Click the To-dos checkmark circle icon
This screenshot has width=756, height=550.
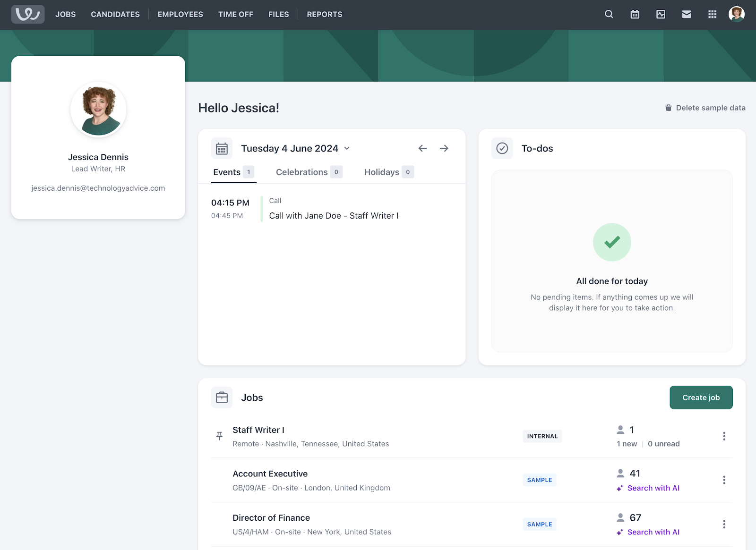[502, 148]
